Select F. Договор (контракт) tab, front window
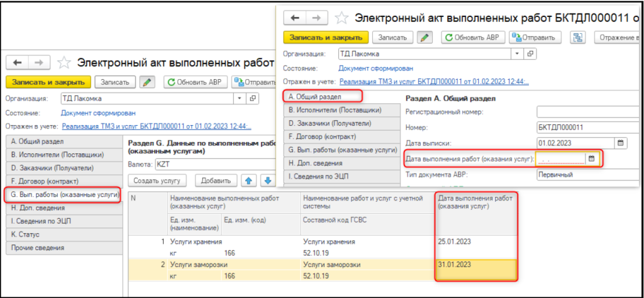 pyautogui.click(x=341, y=136)
